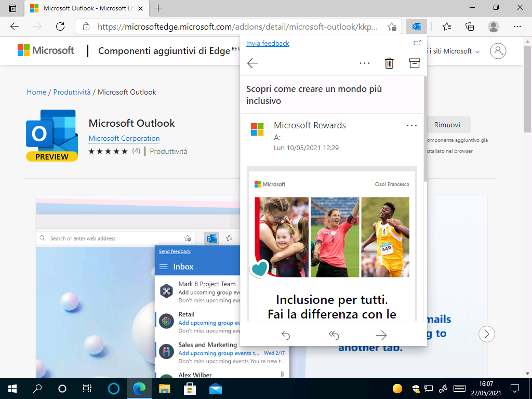Click the Cortana circle on the taskbar
532x399 pixels.
62,389
